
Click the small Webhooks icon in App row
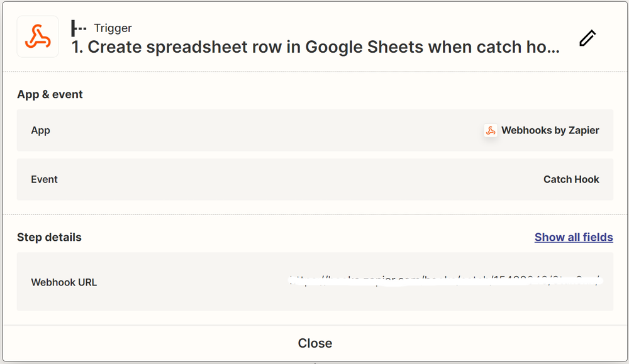[491, 131]
